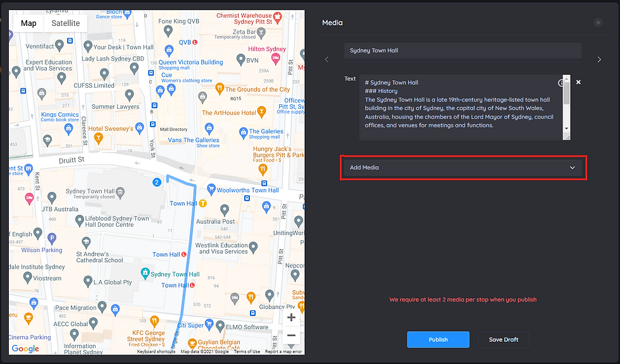Image resolution: width=620 pixels, height=364 pixels.
Task: Click the Town Hall station T icon
Action: coord(203,203)
